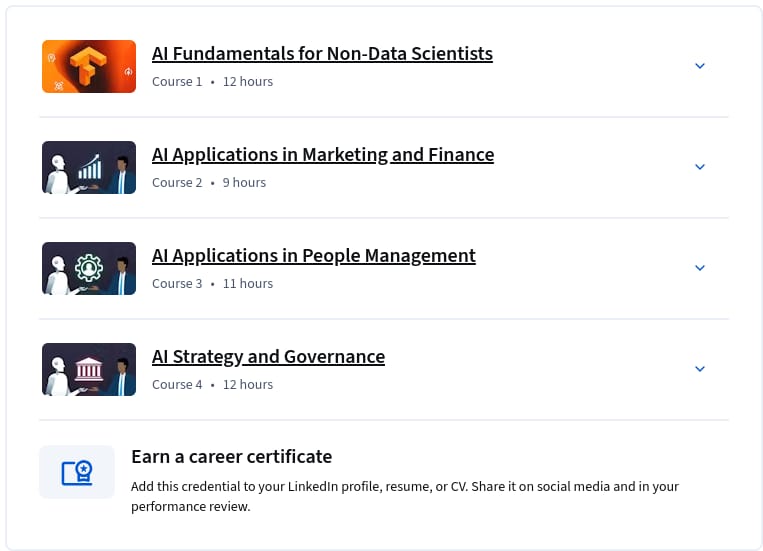763x551 pixels.
Task: Open the Marketing and Finance course thumbnail
Action: (x=89, y=167)
